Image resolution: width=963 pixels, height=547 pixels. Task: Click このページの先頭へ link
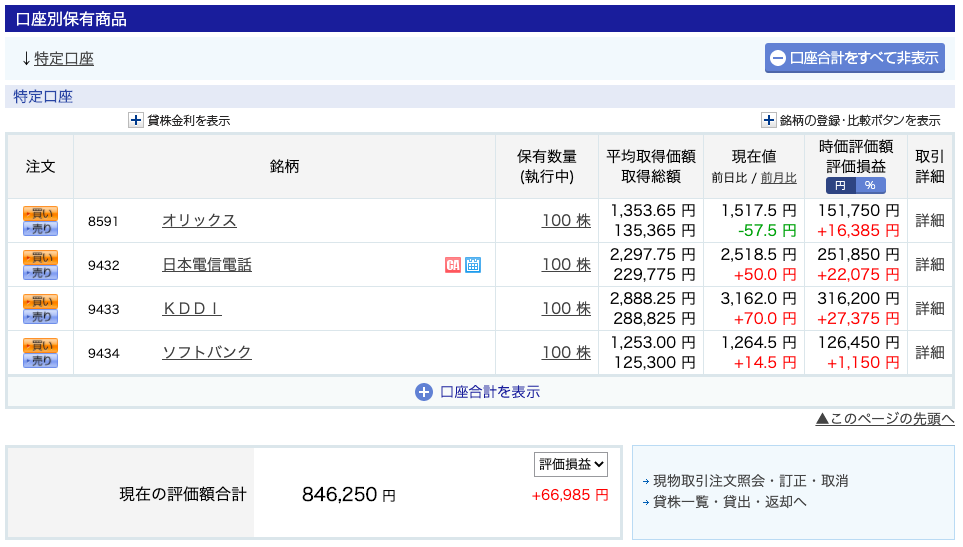tap(885, 419)
